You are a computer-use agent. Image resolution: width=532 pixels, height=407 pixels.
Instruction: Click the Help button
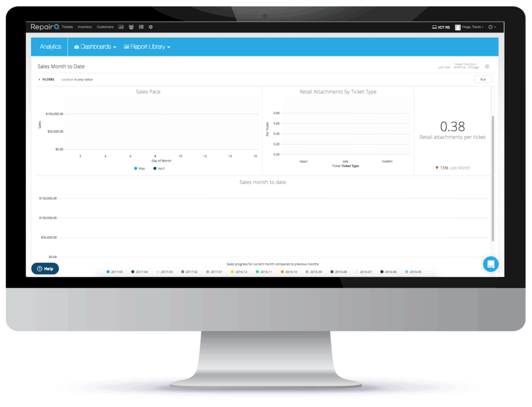click(x=45, y=269)
